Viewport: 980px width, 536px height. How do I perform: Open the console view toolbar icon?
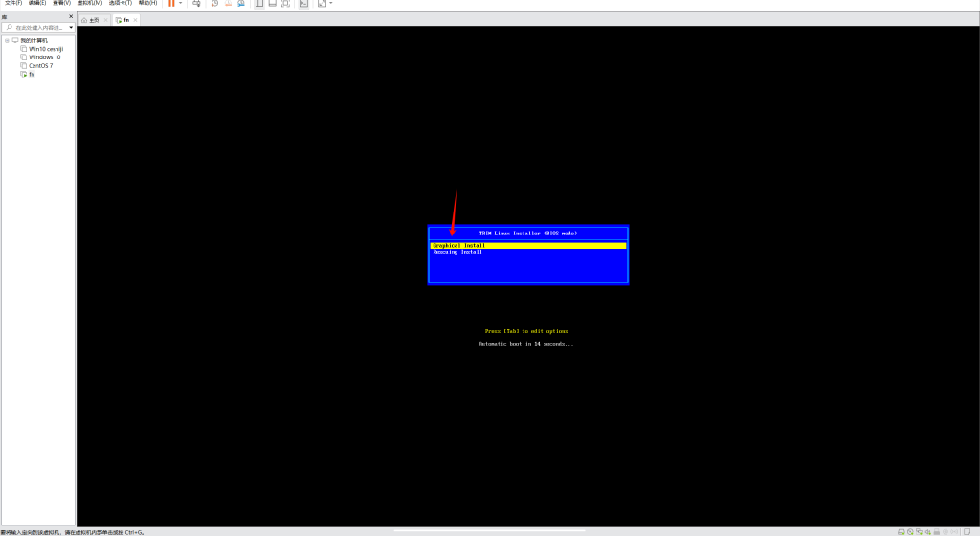(303, 4)
